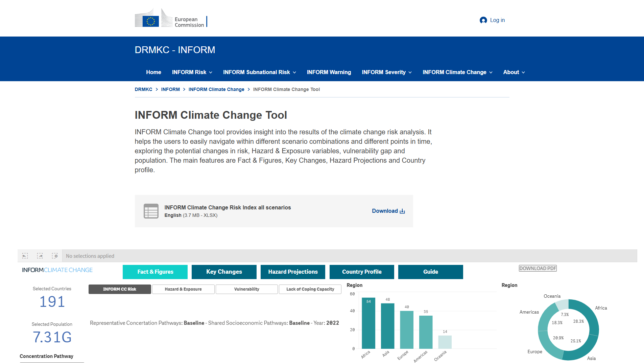Toggle the Vulnerability view
The height and width of the screenshot is (363, 644).
[x=246, y=289]
